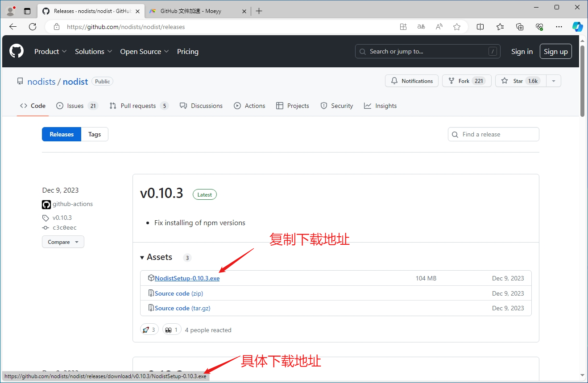The width and height of the screenshot is (588, 383).
Task: Select the Releases button
Action: [x=62, y=134]
